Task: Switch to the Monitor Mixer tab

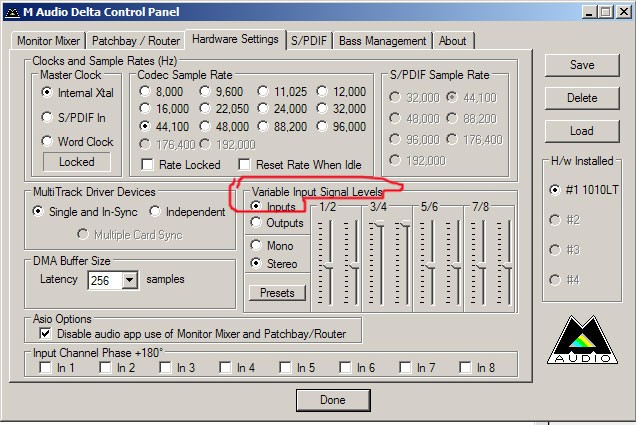Action: (48, 41)
